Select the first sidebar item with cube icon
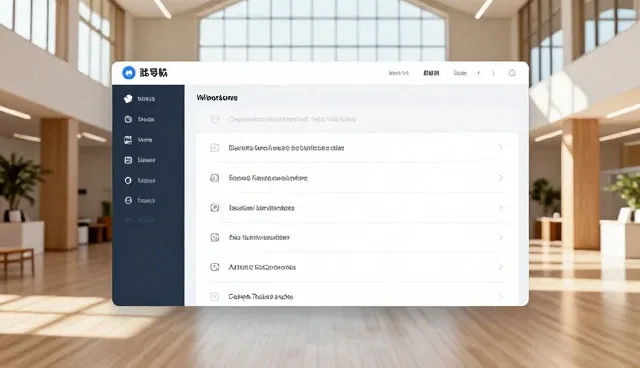 coord(128,99)
